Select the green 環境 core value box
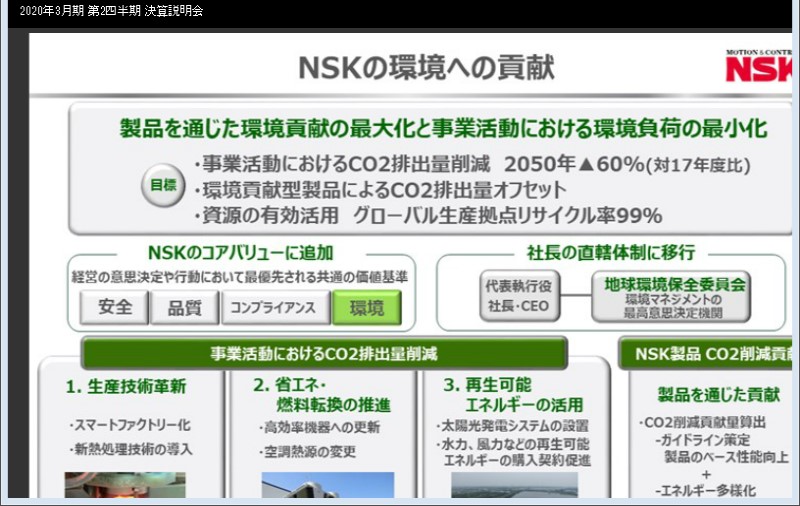 click(x=367, y=308)
